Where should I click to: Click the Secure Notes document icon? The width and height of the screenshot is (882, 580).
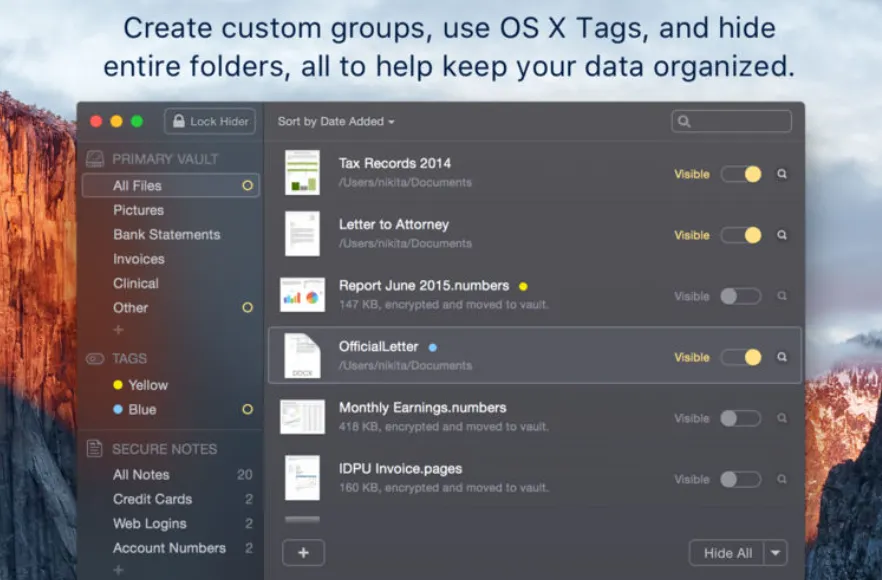[94, 448]
